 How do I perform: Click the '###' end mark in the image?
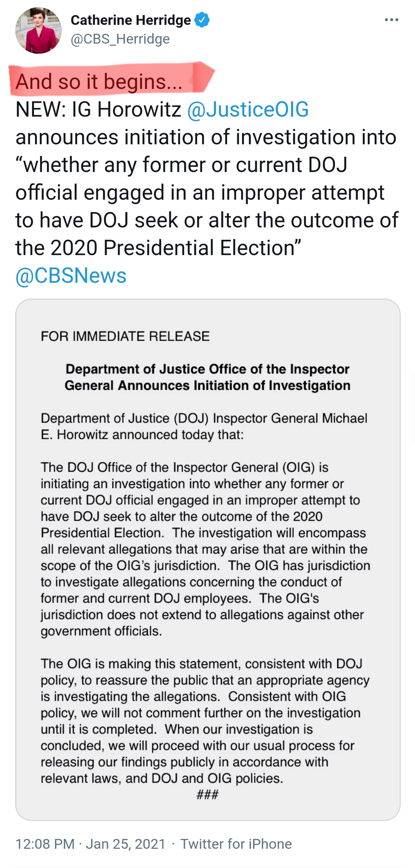coord(207,794)
